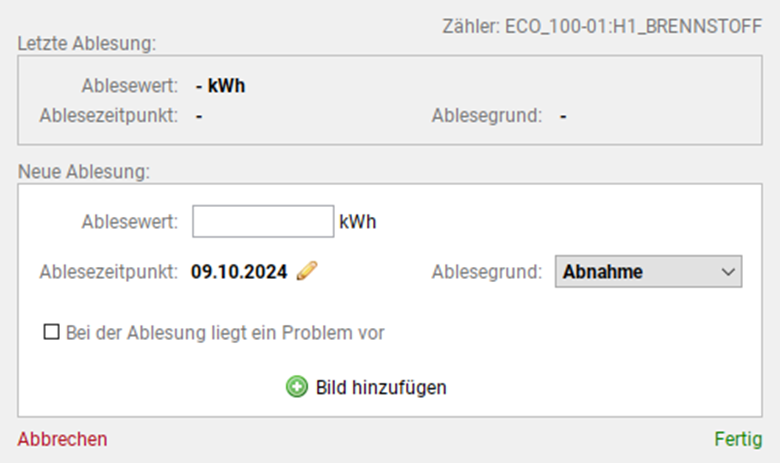Viewport: 780px width, 463px height.
Task: Focus the Ablesewert input field under Neue Ablesung
Action: click(262, 222)
